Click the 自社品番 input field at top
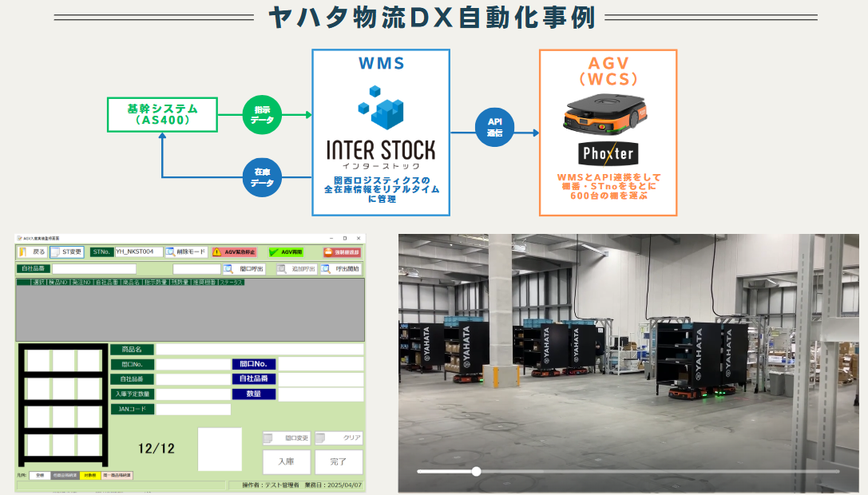The image size is (868, 495). tap(94, 269)
